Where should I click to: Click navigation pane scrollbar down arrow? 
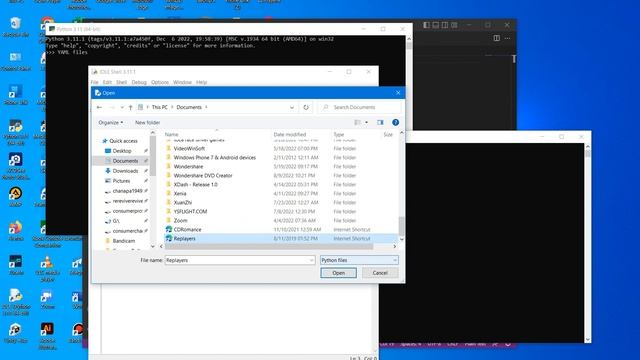click(x=153, y=247)
